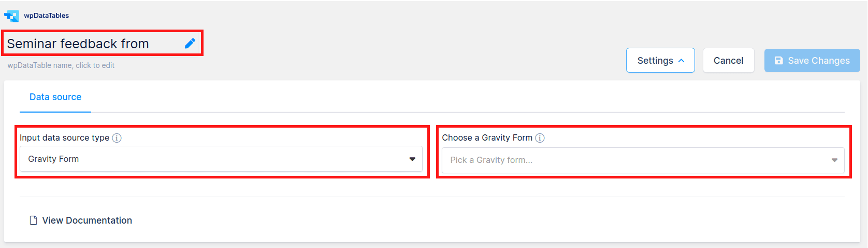The height and width of the screenshot is (248, 868).
Task: Switch to the Data source tab
Action: [x=55, y=97]
